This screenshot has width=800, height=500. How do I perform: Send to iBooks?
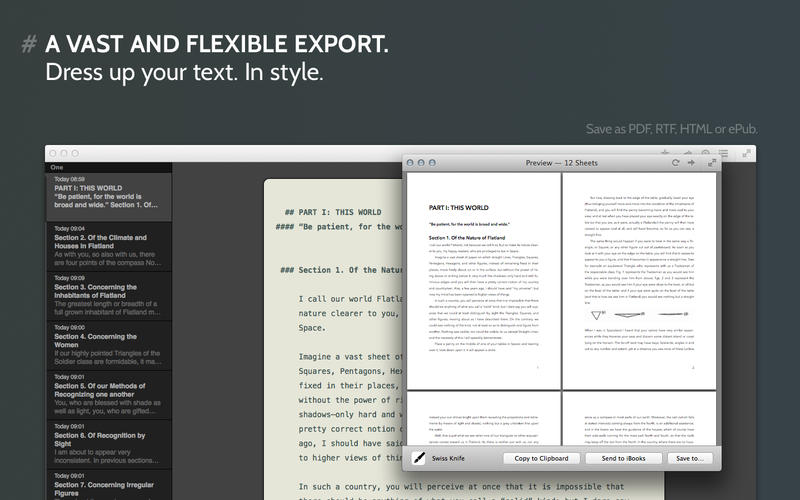[623, 458]
